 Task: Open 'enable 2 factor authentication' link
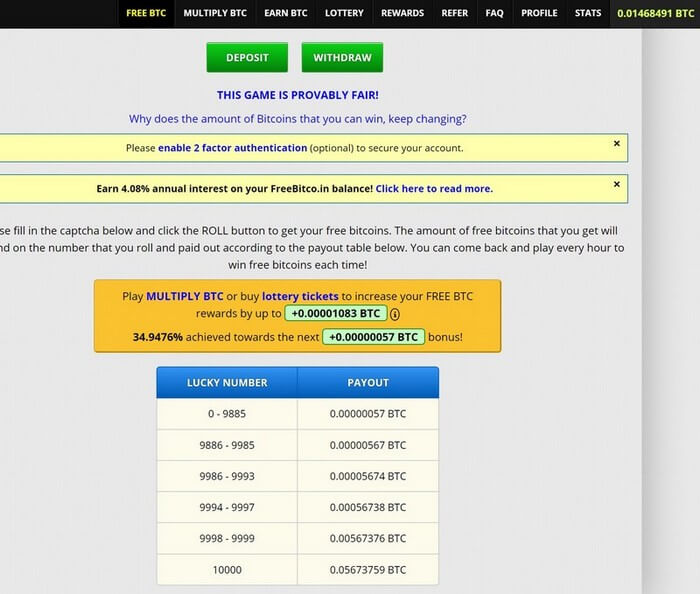pyautogui.click(x=232, y=148)
